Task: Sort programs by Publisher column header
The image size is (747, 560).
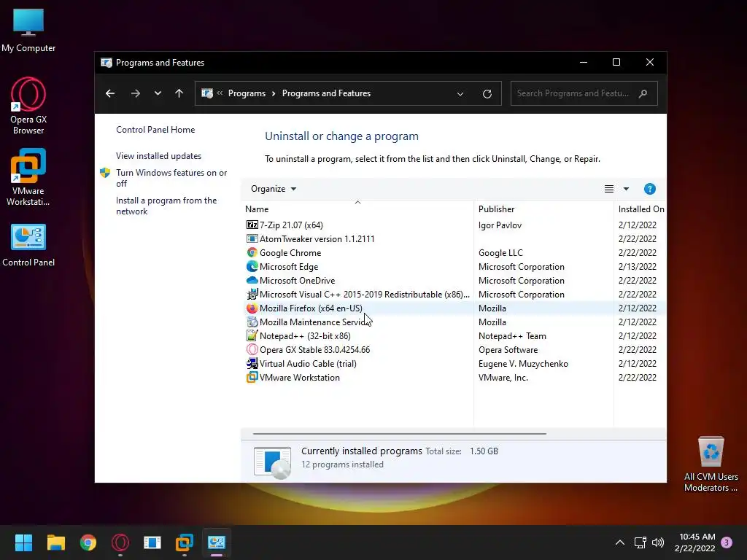Action: coord(543,209)
